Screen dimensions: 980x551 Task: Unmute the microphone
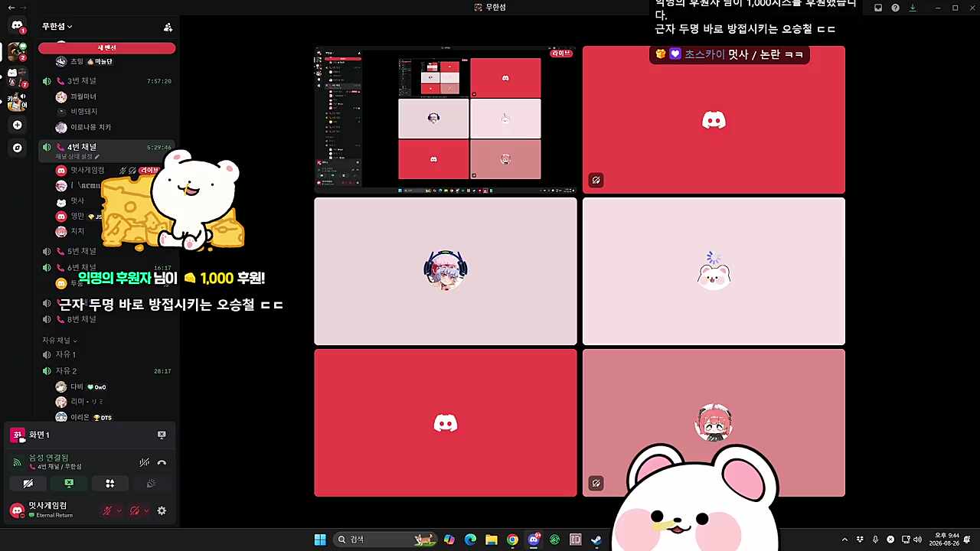tap(107, 510)
